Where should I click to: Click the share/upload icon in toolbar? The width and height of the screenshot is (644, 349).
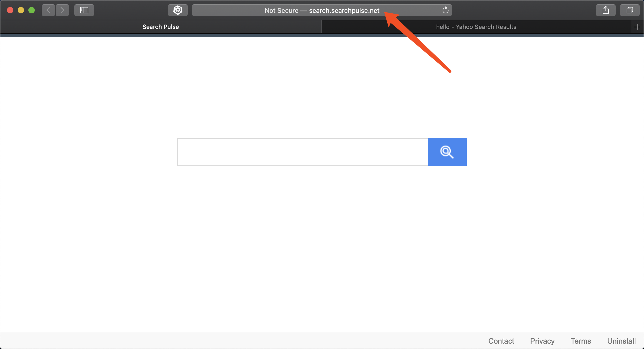606,10
